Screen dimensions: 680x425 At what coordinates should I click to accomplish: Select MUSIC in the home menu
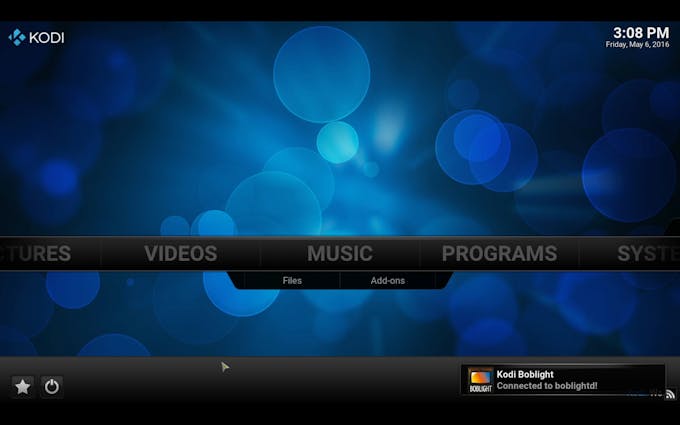(x=340, y=253)
